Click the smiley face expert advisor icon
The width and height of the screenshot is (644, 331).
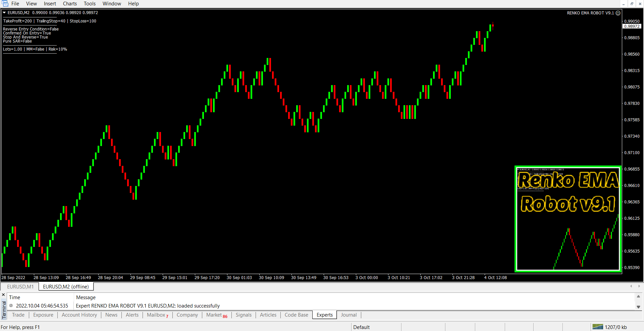coord(618,13)
